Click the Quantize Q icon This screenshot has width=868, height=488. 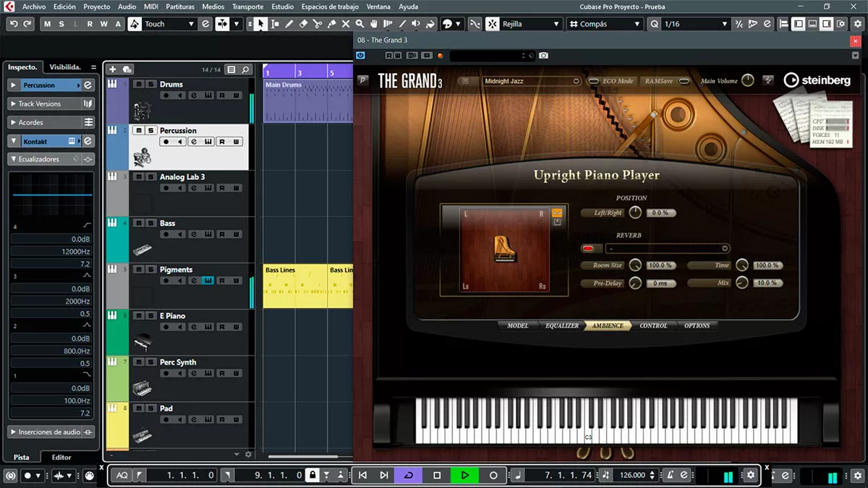tap(655, 24)
